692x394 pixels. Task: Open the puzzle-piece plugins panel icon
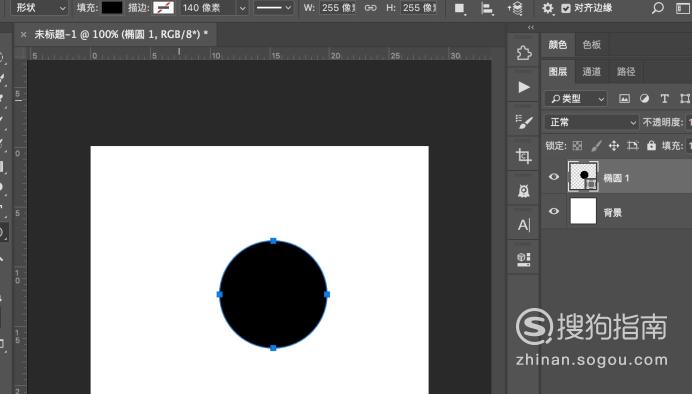click(x=524, y=53)
